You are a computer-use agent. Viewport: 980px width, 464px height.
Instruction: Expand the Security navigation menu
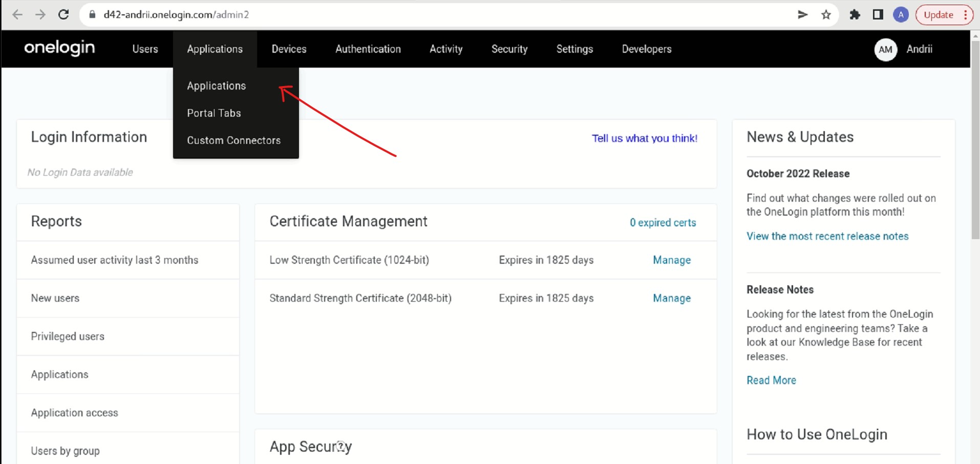pyautogui.click(x=509, y=49)
